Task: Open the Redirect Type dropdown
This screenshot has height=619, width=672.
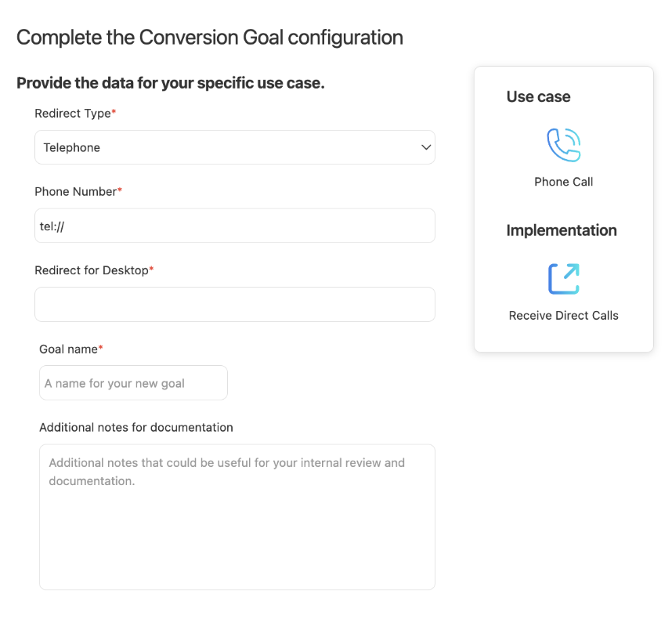Action: 234,147
